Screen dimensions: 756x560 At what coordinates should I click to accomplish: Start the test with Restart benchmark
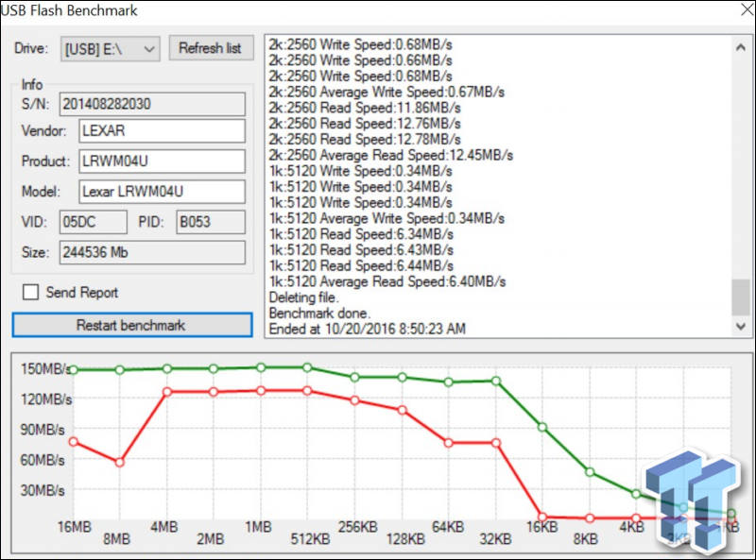[x=132, y=325]
